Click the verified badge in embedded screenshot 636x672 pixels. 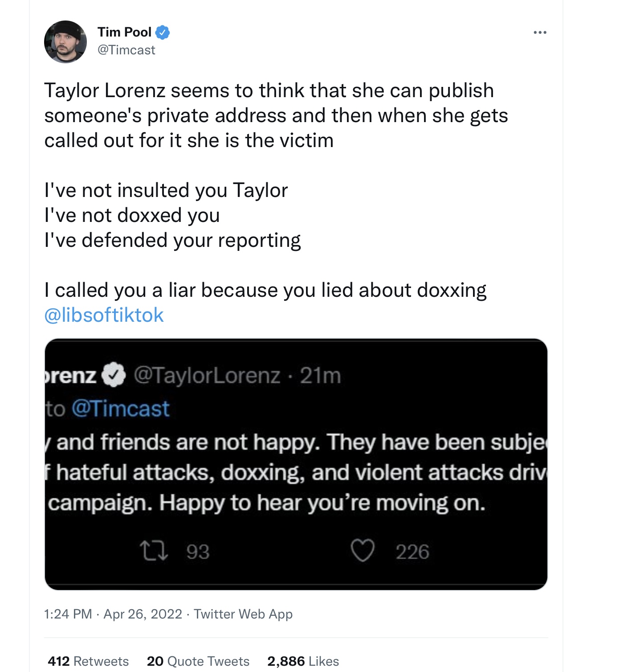[114, 375]
